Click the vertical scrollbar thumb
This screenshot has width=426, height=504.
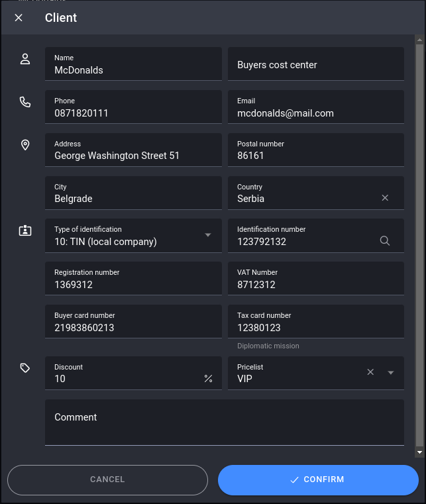pyautogui.click(x=419, y=245)
